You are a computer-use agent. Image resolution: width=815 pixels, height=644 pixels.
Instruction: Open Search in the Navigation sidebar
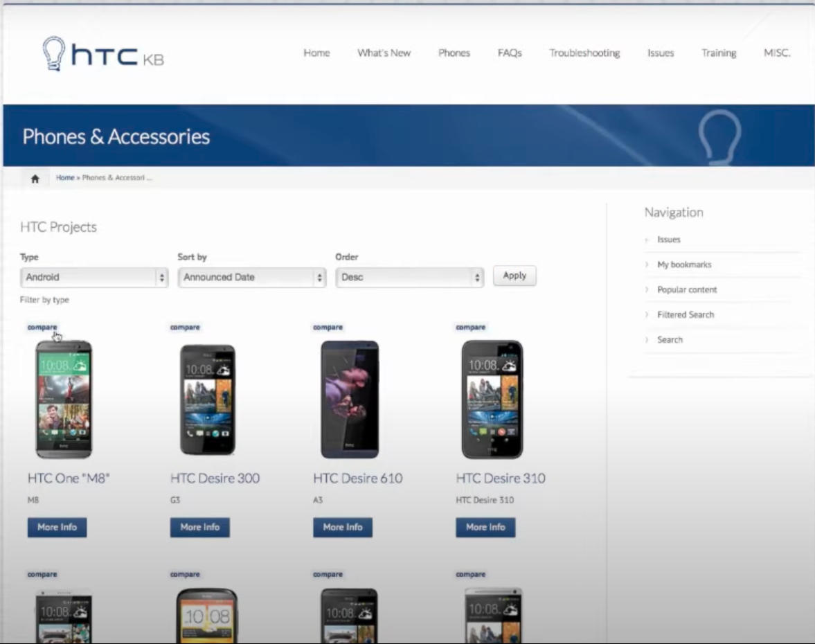(x=670, y=339)
